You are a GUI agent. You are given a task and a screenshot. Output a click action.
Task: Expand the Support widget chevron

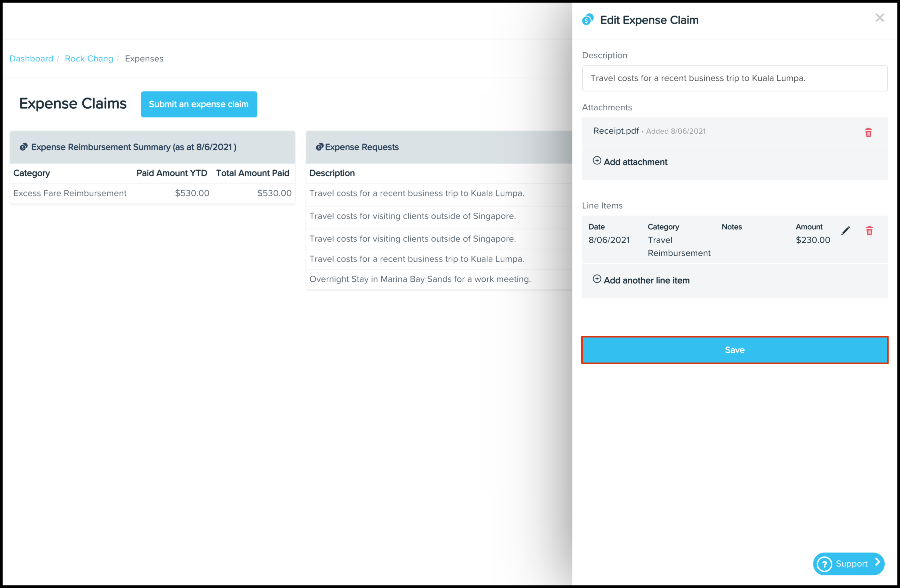[x=878, y=563]
